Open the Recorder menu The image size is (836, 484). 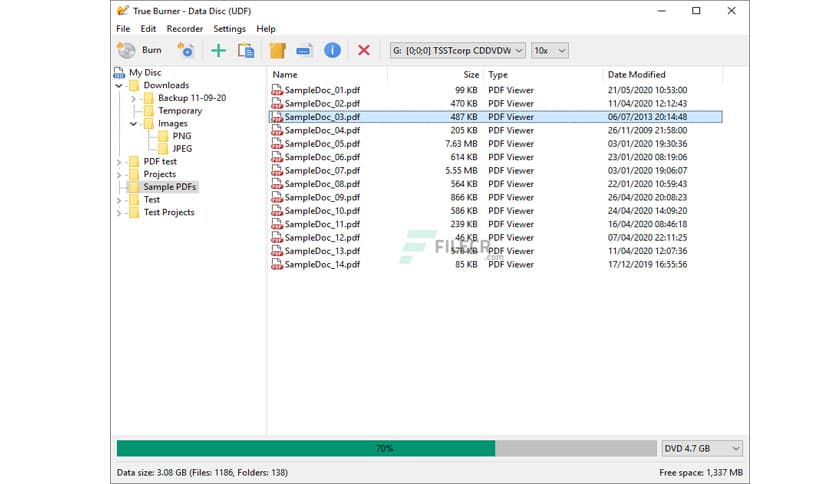(184, 29)
